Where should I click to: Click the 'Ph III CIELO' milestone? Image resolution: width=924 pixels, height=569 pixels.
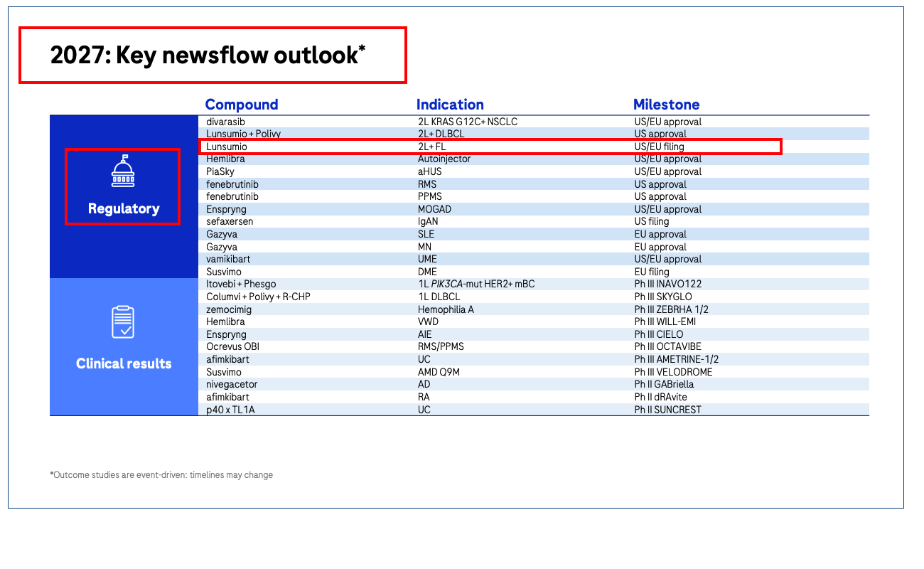click(x=659, y=334)
